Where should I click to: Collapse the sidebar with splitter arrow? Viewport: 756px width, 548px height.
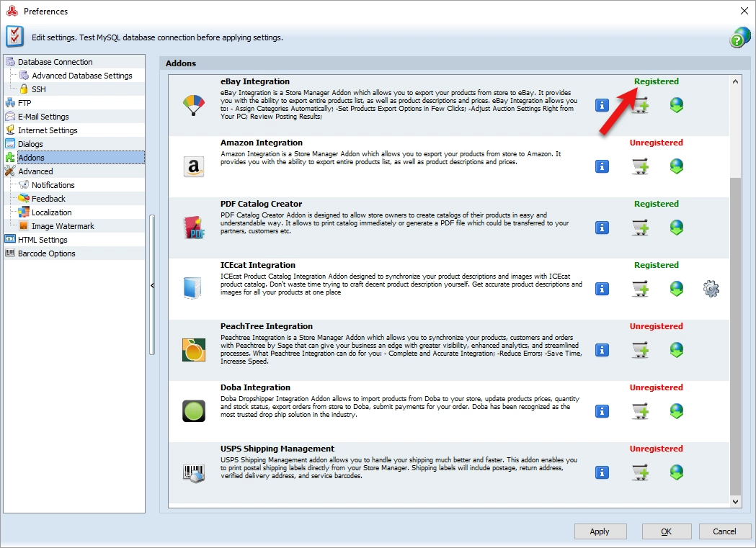152,286
